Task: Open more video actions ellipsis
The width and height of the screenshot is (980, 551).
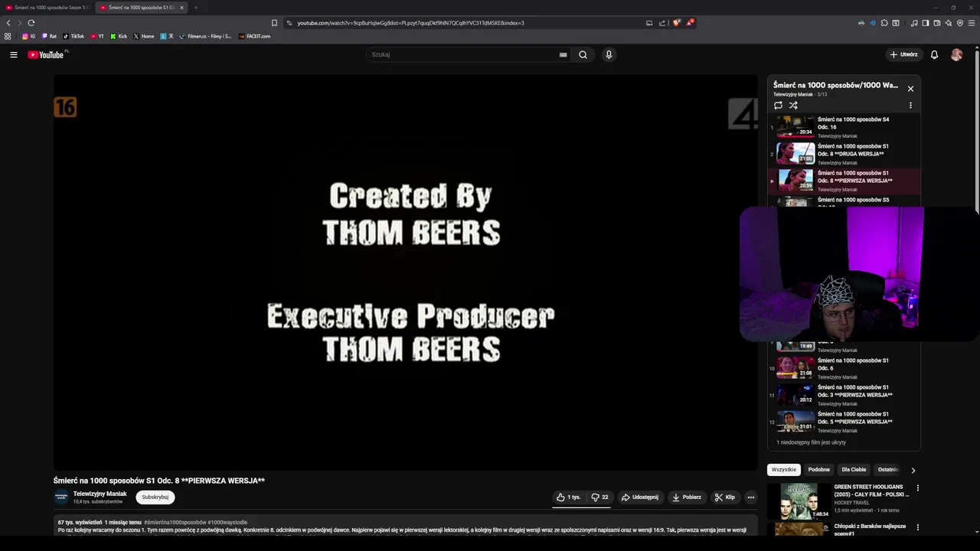Action: click(x=750, y=497)
